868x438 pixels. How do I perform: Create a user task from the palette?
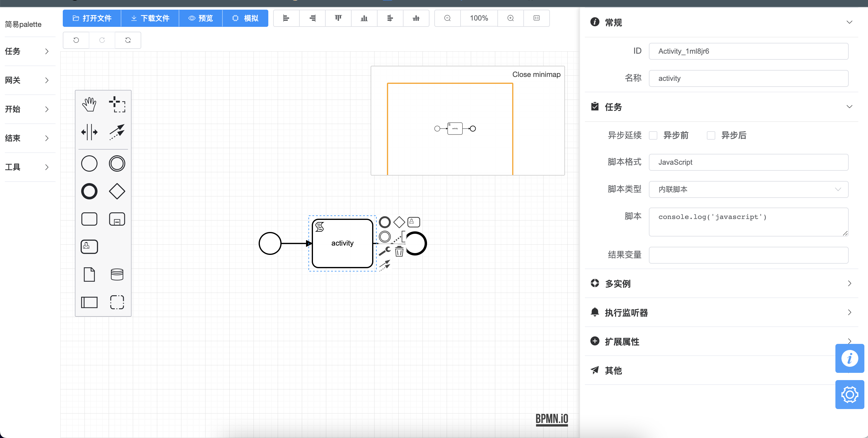pyautogui.click(x=89, y=247)
